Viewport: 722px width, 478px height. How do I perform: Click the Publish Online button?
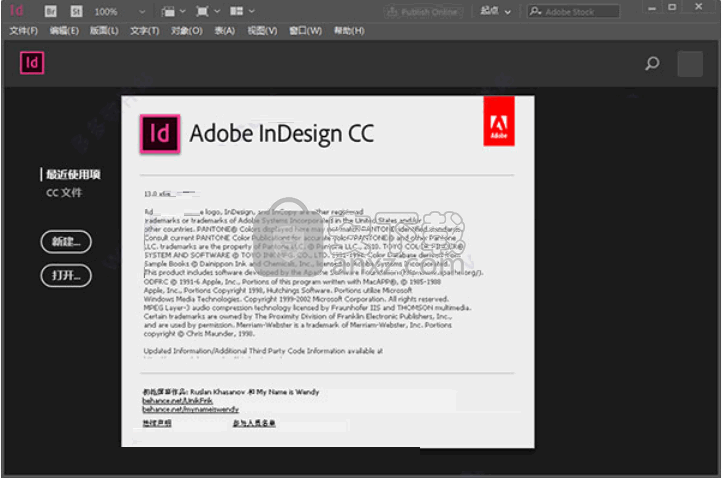(423, 12)
